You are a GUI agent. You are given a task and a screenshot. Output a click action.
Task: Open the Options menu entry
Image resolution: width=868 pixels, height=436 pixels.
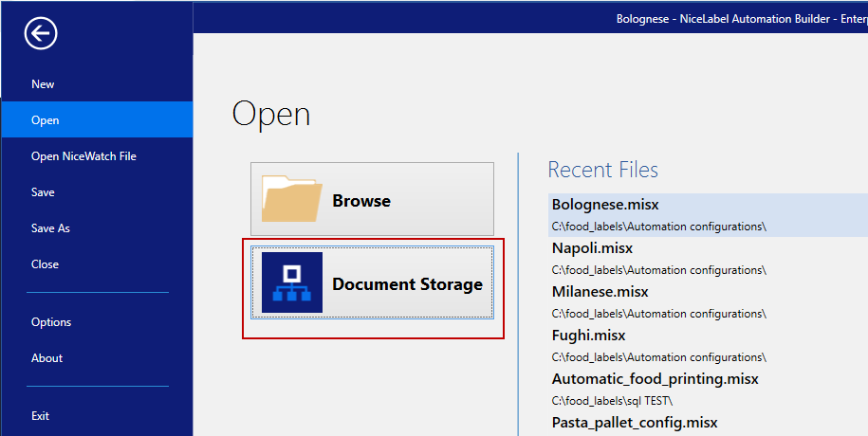[51, 322]
